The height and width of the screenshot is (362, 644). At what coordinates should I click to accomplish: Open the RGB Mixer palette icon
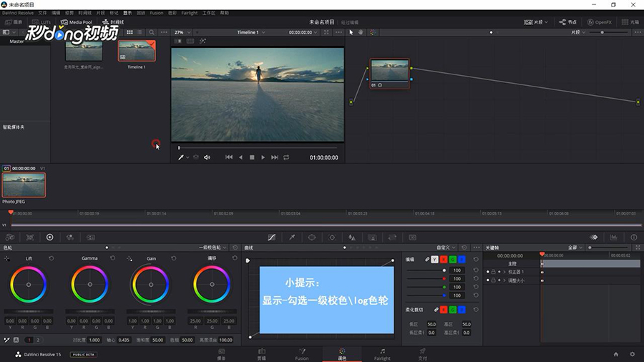(70, 238)
